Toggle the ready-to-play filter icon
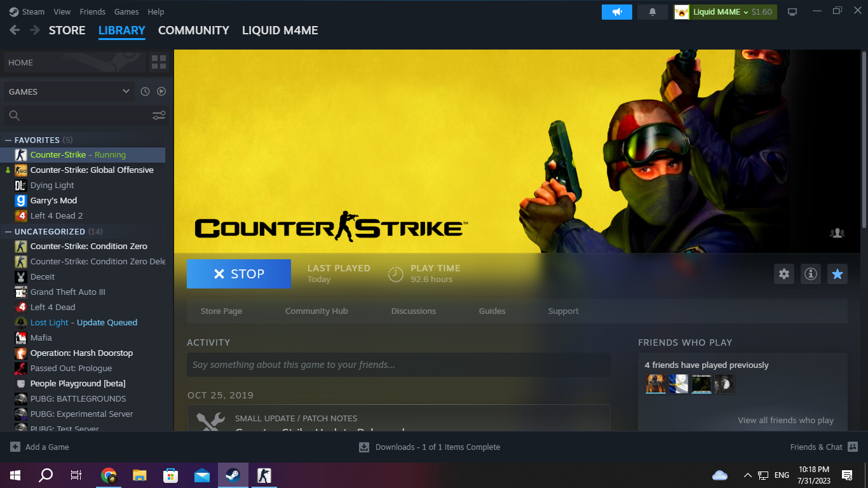868x488 pixels. [x=161, y=91]
